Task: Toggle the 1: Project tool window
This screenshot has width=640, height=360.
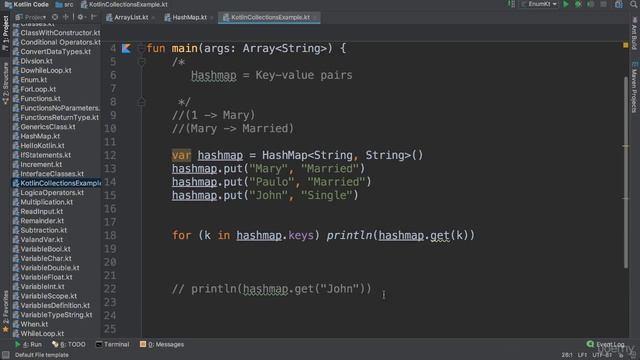Action: [5, 33]
